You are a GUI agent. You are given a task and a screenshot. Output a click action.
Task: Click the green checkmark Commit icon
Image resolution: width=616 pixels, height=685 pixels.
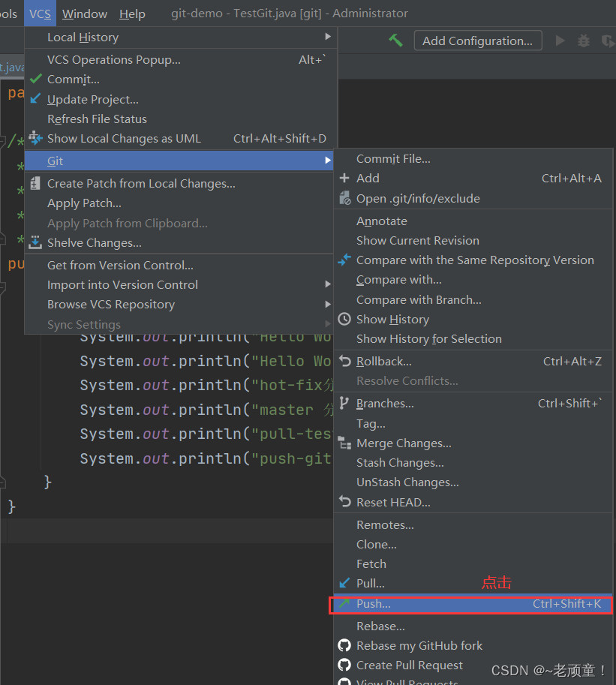[36, 79]
